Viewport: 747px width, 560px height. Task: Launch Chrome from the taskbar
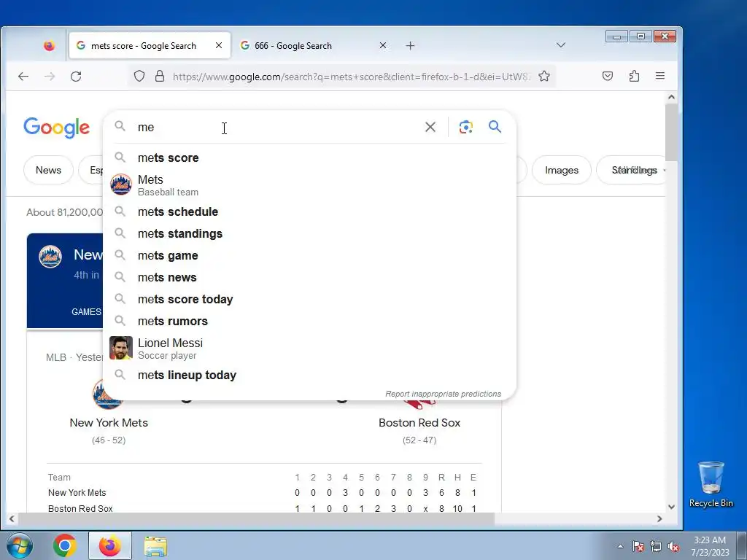pyautogui.click(x=65, y=545)
